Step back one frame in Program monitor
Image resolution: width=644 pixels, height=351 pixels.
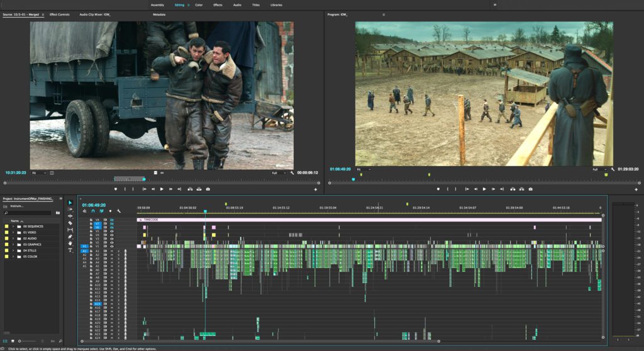point(475,189)
